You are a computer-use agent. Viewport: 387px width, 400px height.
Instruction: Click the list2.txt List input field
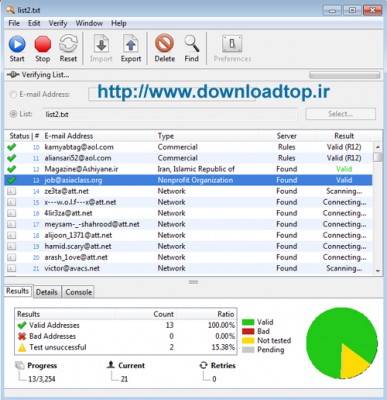170,114
